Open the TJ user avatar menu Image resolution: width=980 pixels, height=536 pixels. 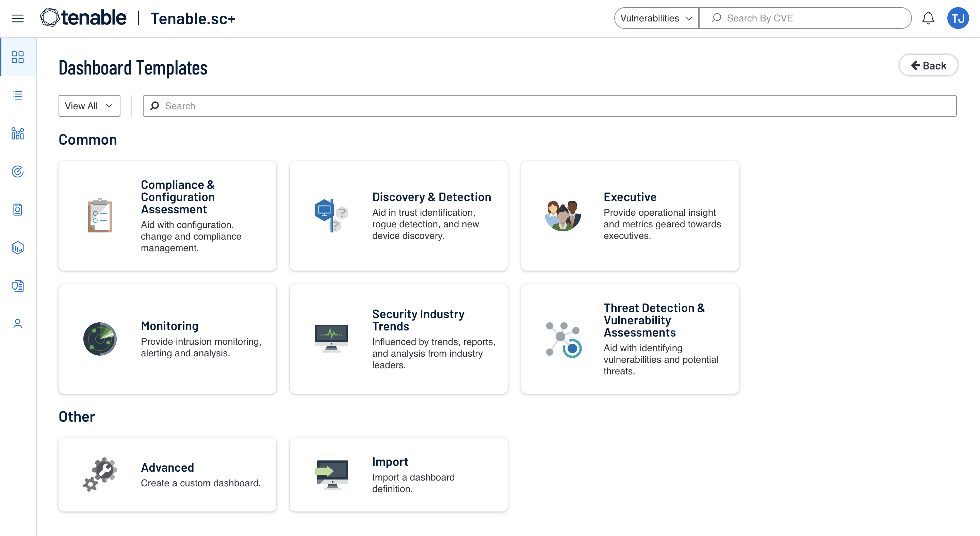957,18
